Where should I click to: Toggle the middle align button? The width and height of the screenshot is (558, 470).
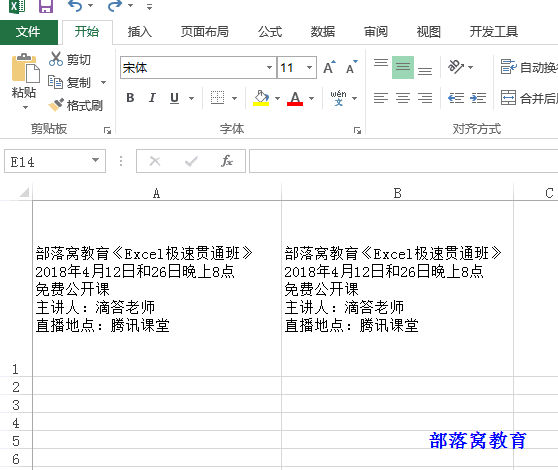pyautogui.click(x=403, y=67)
